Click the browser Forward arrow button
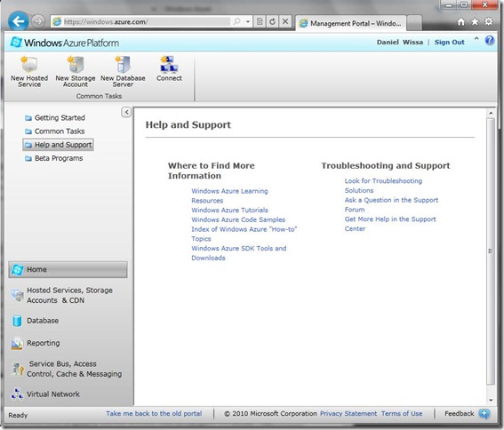 pyautogui.click(x=38, y=21)
